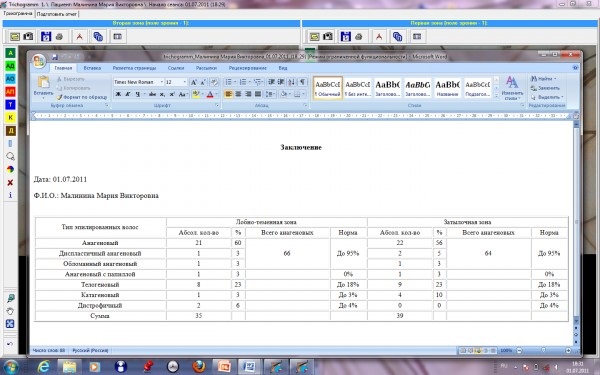
Task: Open the change case Aa dropdown
Action: [183, 94]
